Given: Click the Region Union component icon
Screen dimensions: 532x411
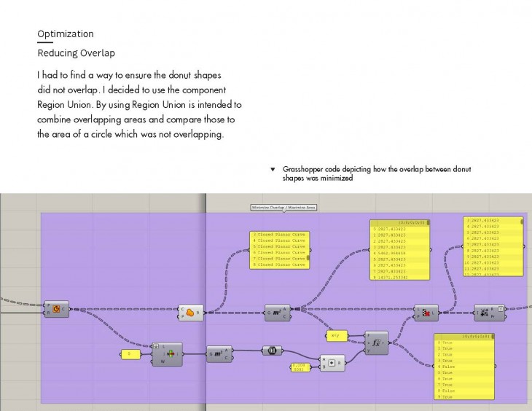Looking at the screenshot, I should [x=189, y=313].
